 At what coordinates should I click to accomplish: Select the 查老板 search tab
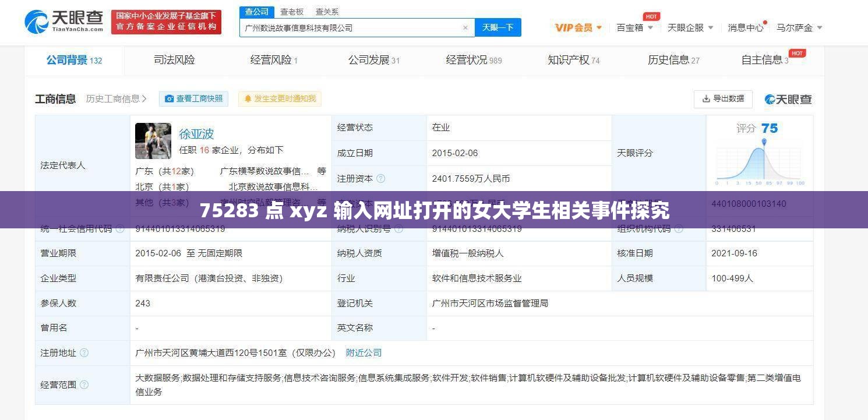pyautogui.click(x=292, y=12)
